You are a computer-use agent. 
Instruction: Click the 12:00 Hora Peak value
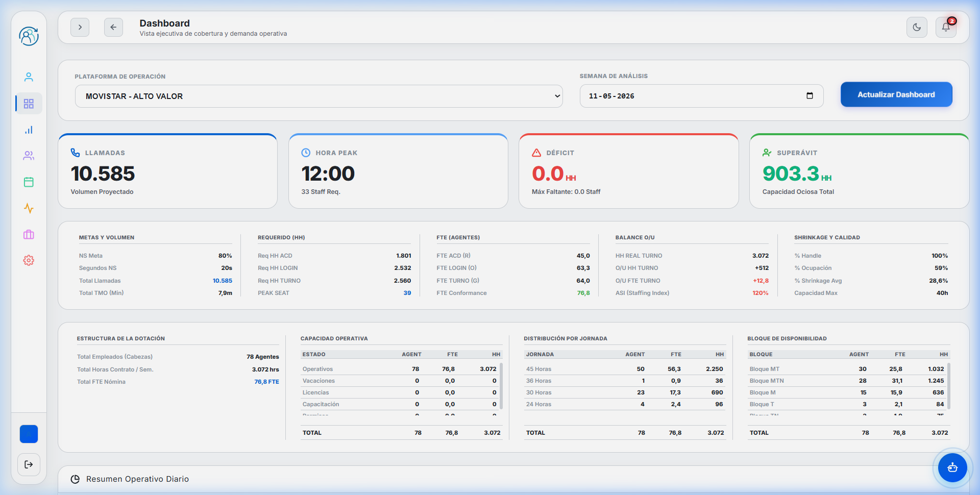coord(328,174)
